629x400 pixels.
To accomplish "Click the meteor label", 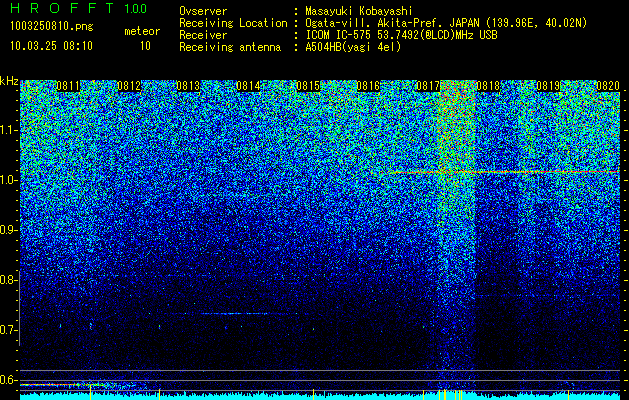I will click(x=142, y=31).
